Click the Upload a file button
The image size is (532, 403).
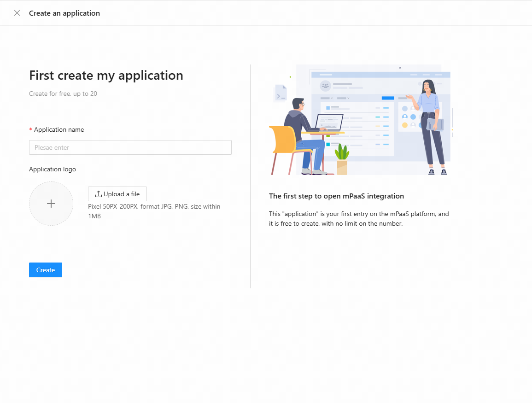click(117, 194)
